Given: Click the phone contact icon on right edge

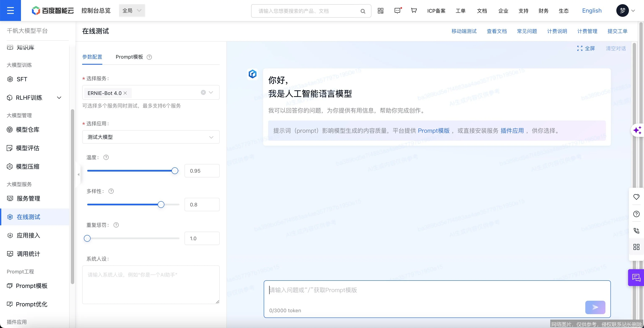Looking at the screenshot, I should (636, 230).
